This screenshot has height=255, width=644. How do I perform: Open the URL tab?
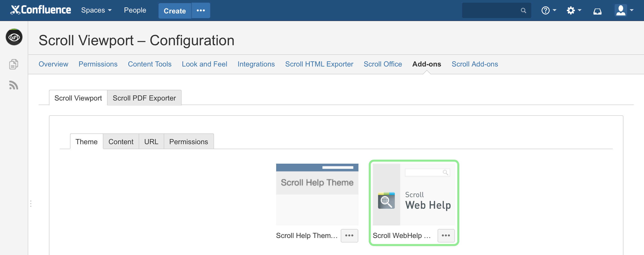click(x=151, y=142)
